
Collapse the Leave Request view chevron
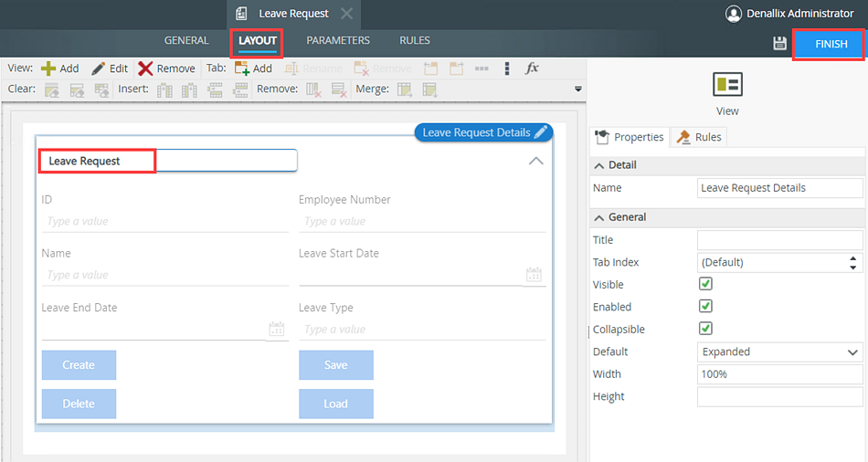tap(536, 161)
